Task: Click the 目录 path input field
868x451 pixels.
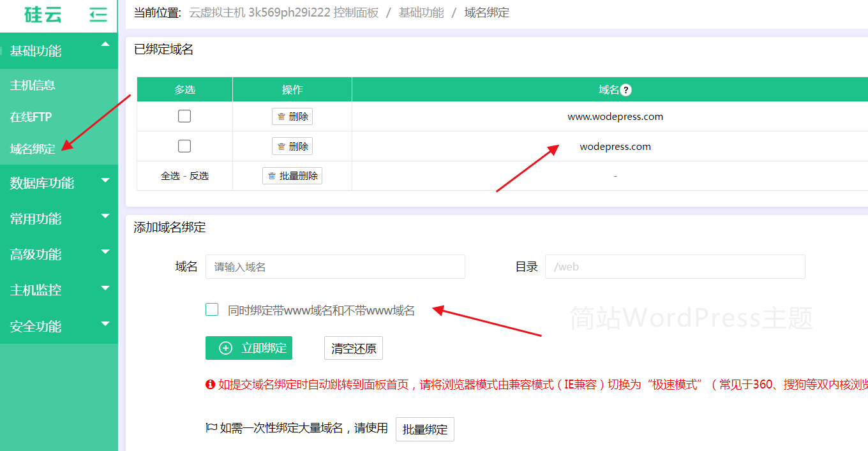Action: click(x=675, y=267)
